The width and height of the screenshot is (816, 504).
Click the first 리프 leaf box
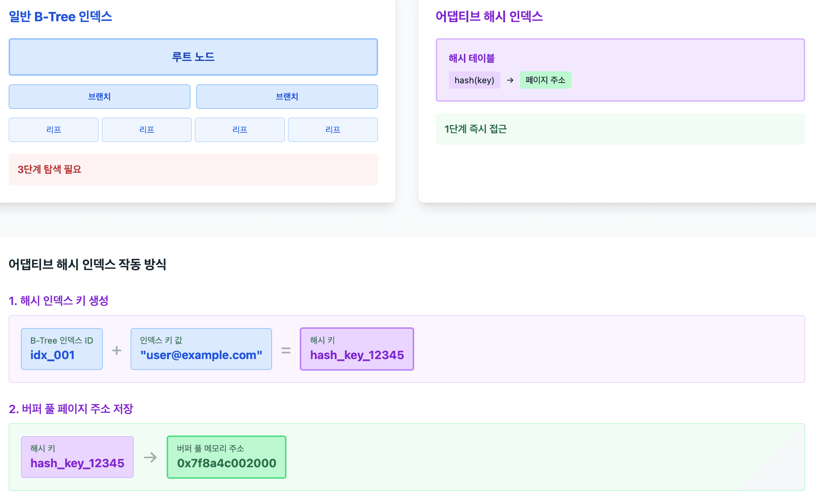pos(53,130)
